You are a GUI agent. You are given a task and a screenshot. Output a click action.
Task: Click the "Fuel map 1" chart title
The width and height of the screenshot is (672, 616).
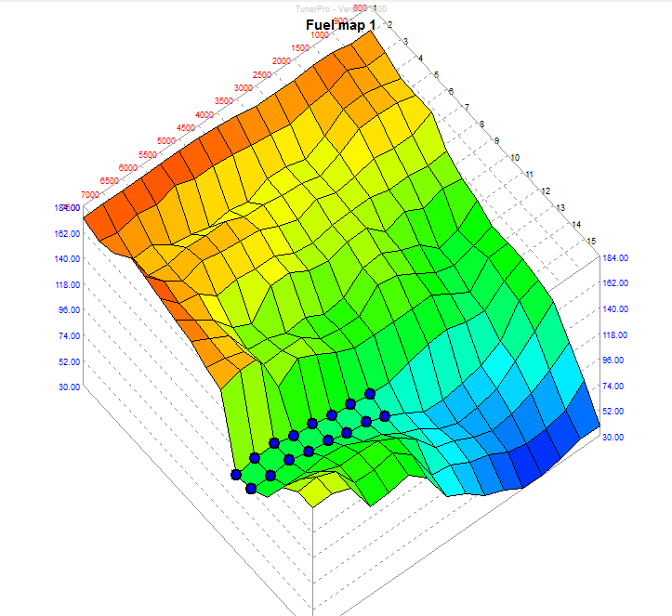point(341,25)
